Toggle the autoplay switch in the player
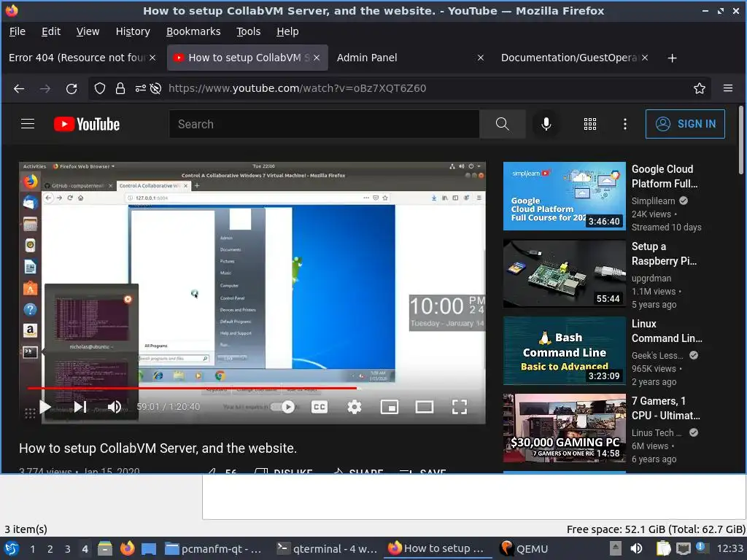Viewport: 747px width, 560px height. pos(283,407)
